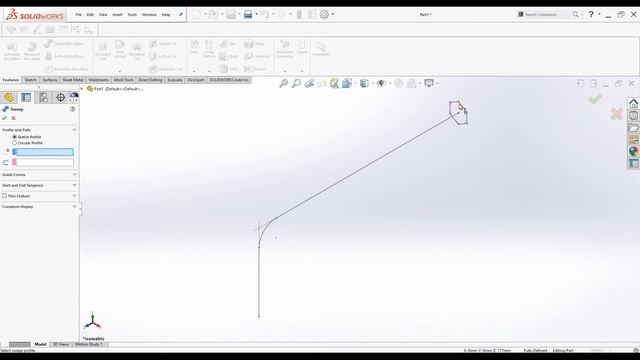Viewport: 640px width, 360px height.
Task: Select the Circular Profile radio button
Action: point(15,143)
